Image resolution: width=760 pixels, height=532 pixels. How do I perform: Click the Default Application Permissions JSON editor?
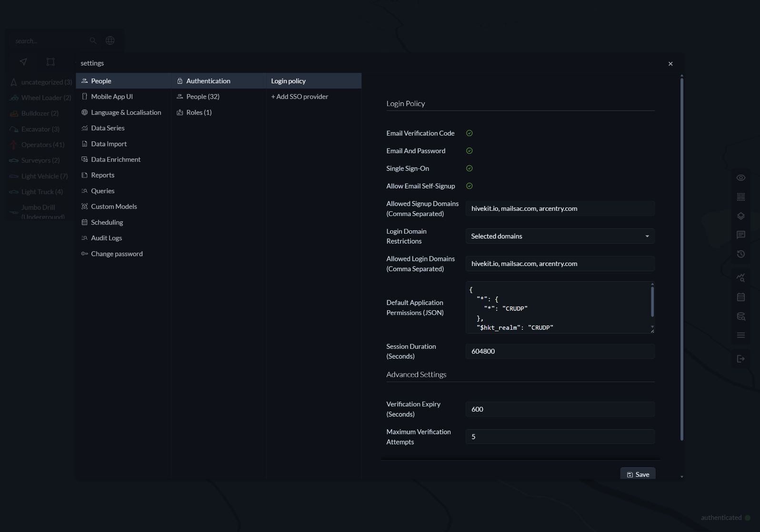point(557,307)
